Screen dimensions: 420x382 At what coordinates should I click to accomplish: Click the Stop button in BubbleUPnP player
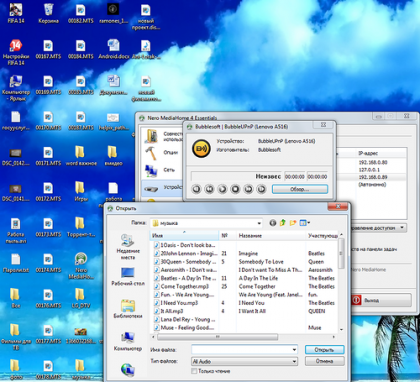pos(235,189)
